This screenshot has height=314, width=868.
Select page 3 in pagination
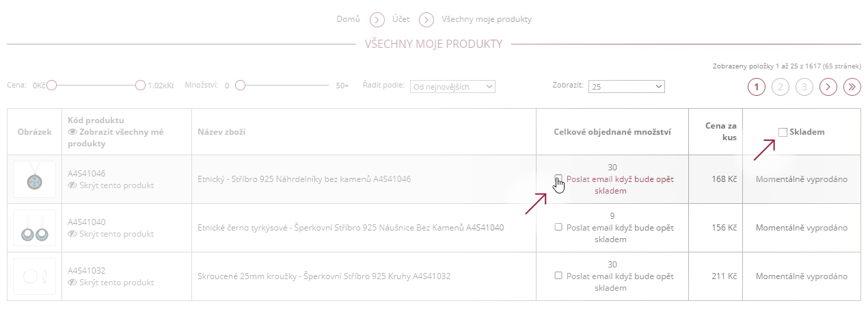click(x=804, y=87)
